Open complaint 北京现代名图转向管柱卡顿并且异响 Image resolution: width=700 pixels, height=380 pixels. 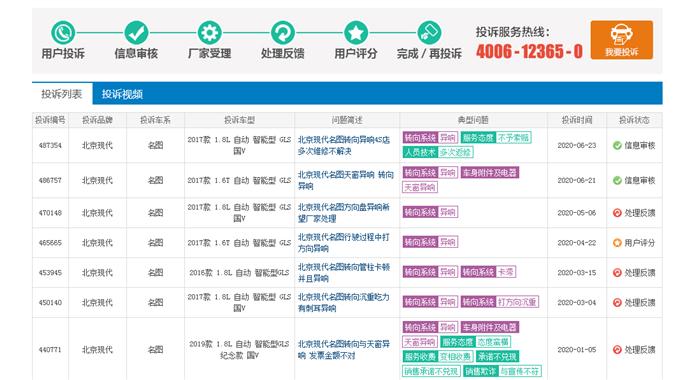click(344, 273)
